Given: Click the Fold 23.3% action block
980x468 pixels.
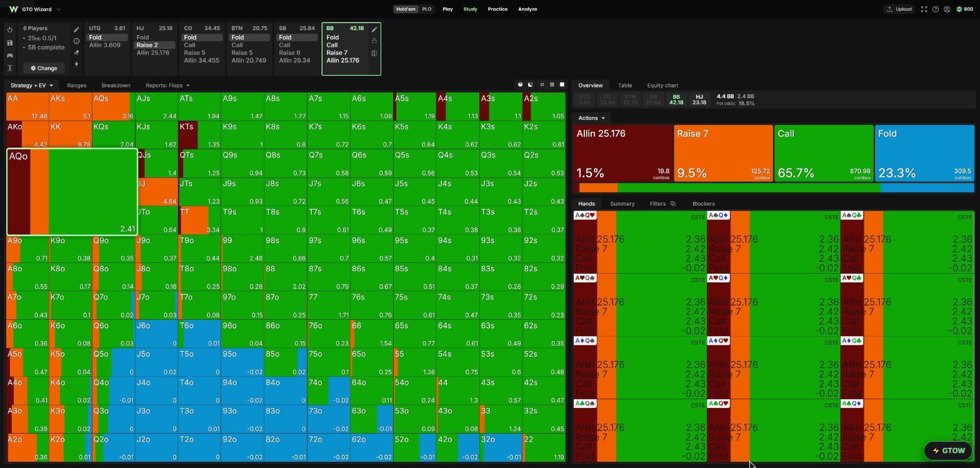Looking at the screenshot, I should point(924,154).
